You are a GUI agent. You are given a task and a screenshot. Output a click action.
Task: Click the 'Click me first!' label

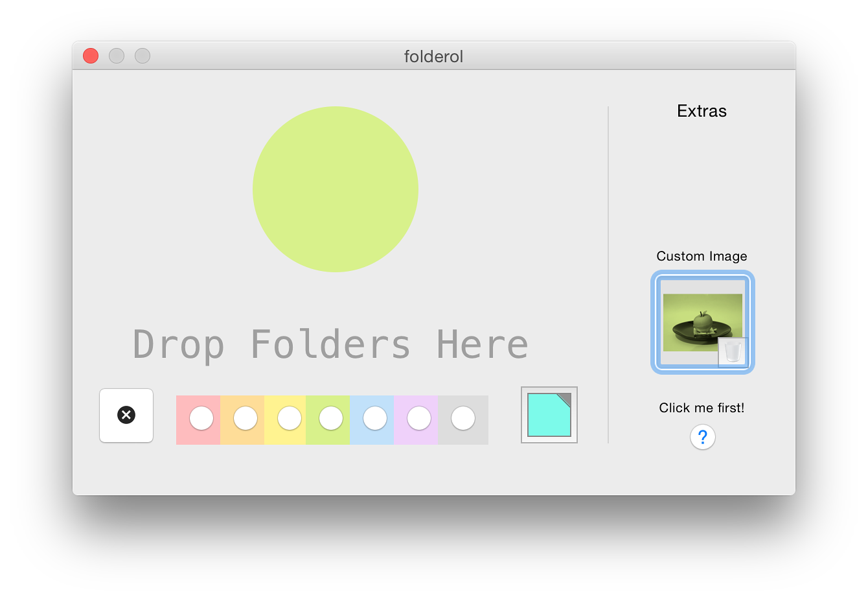702,408
